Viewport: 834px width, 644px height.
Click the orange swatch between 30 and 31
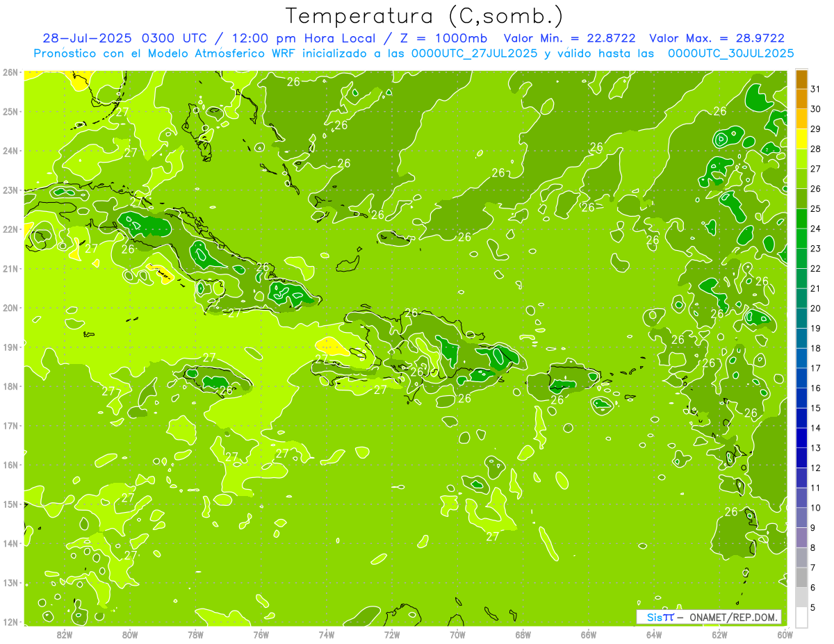pyautogui.click(x=802, y=99)
